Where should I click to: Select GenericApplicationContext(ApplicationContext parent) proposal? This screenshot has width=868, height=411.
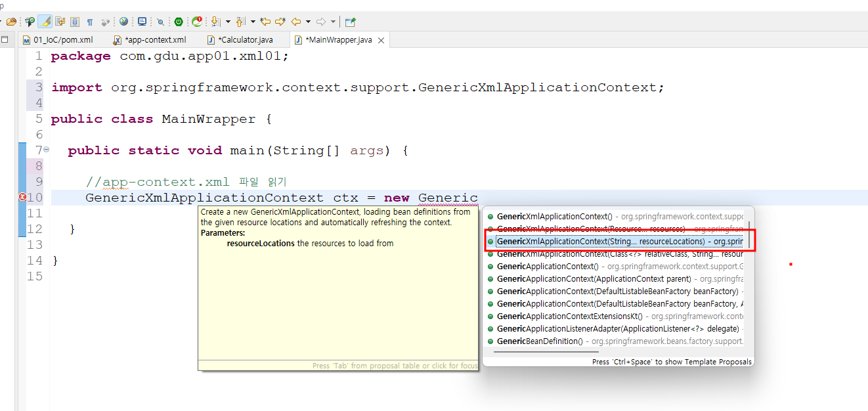(616, 278)
